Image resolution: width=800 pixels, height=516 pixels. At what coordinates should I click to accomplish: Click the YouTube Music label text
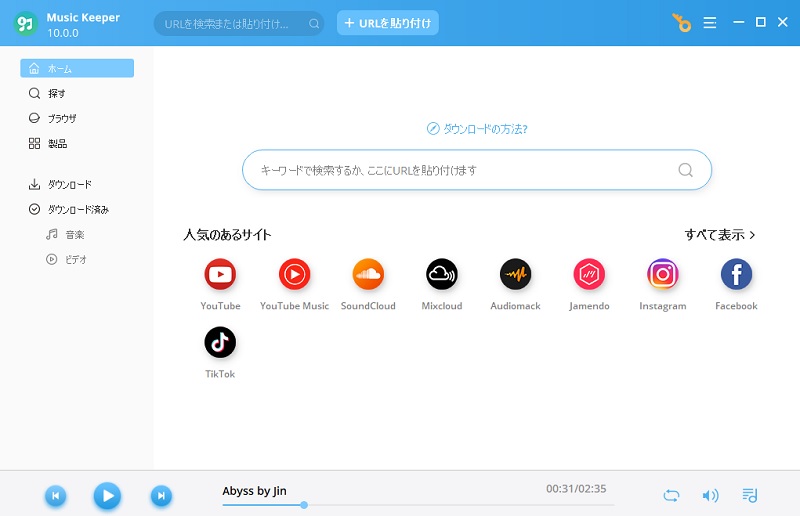click(x=294, y=306)
